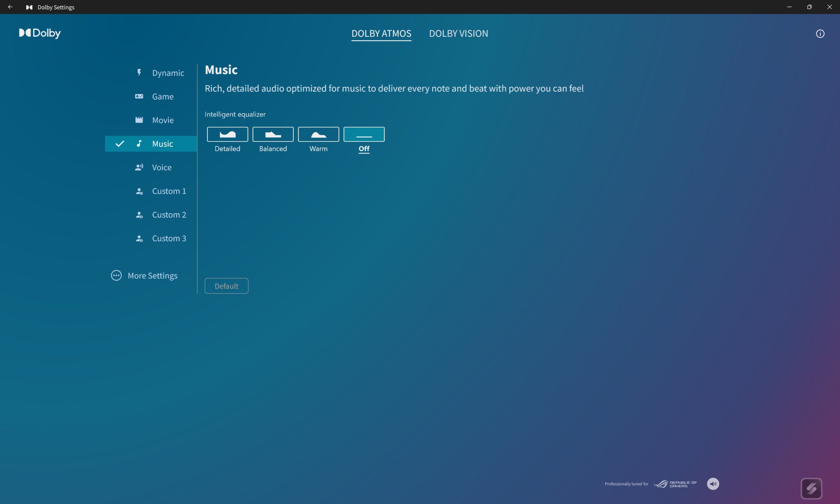The width and height of the screenshot is (840, 504).
Task: Turn the intelligent equalizer Off
Action: [x=364, y=135]
